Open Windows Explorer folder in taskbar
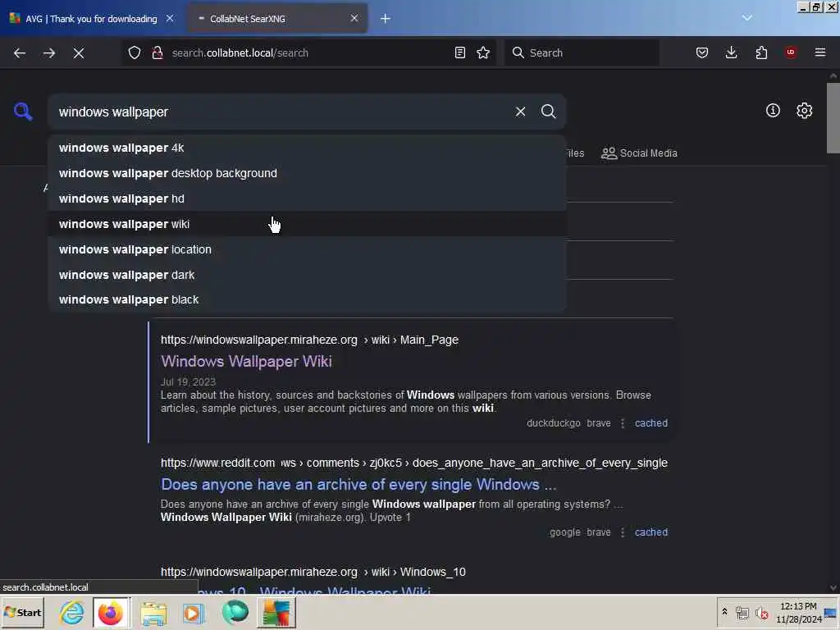This screenshot has width=840, height=630. coord(153,612)
